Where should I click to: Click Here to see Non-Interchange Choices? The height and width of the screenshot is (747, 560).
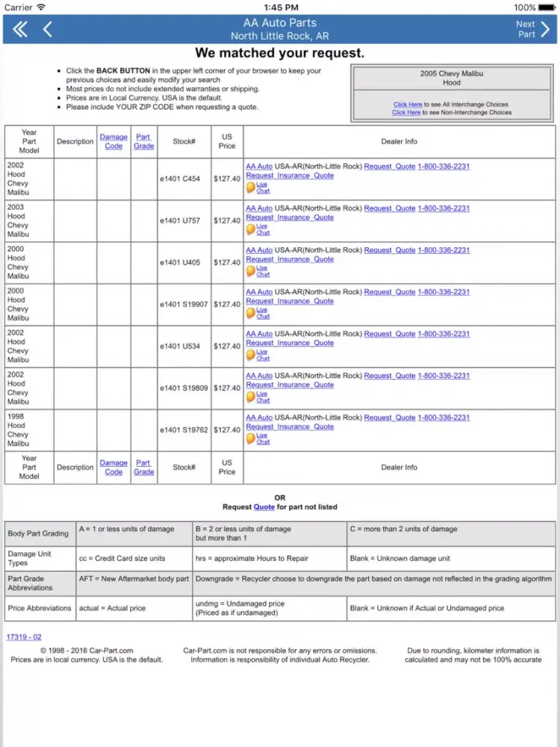point(406,113)
